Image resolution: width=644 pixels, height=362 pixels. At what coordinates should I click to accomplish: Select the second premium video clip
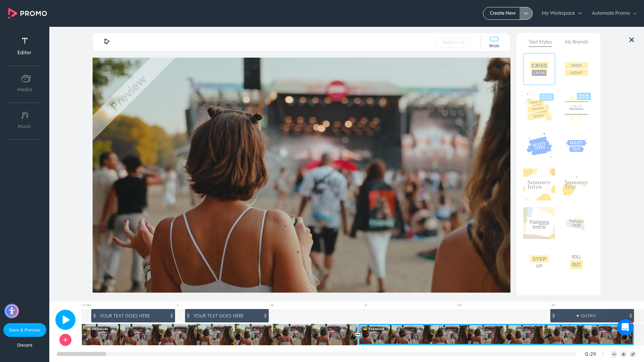pyautogui.click(x=496, y=335)
